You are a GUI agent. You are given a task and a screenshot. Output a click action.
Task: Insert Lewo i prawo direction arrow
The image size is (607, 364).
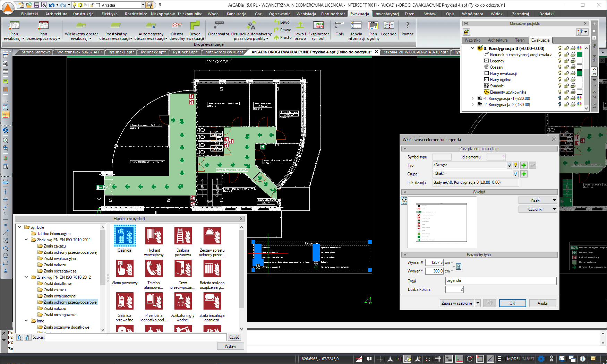tap(300, 31)
